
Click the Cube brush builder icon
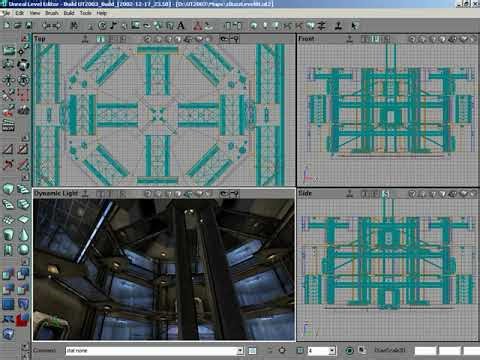coord(9,189)
